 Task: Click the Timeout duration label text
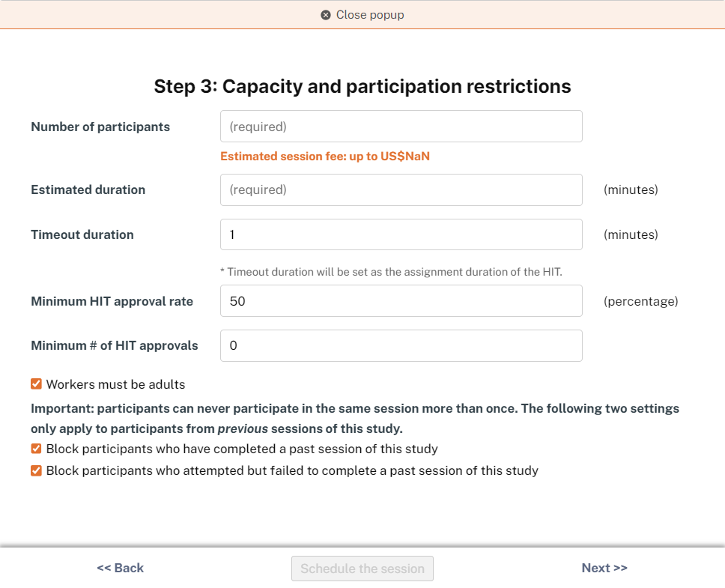coord(82,234)
